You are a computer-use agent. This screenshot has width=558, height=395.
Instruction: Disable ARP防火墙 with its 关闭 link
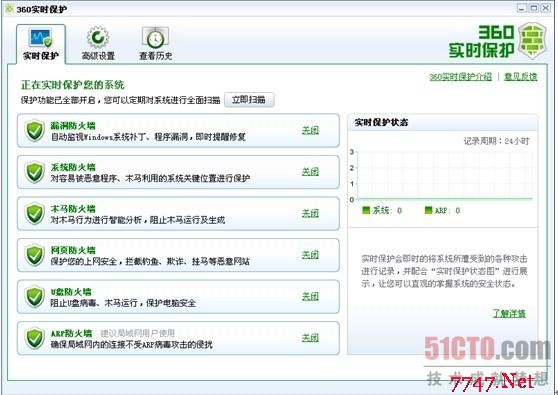pos(310,338)
